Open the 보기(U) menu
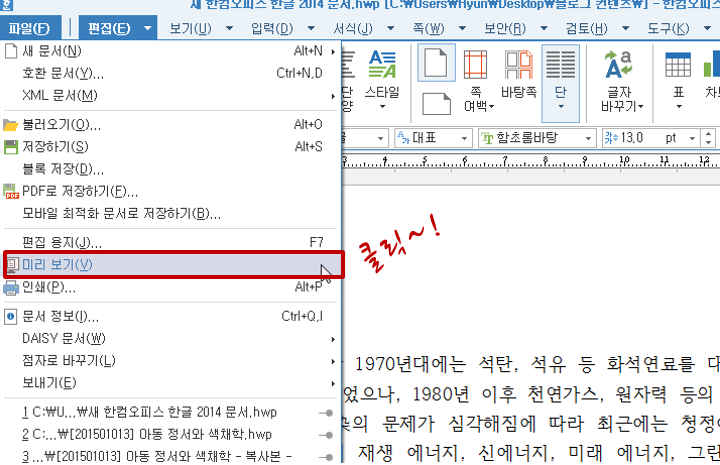Viewport: 720px width, 465px height. coord(191,28)
